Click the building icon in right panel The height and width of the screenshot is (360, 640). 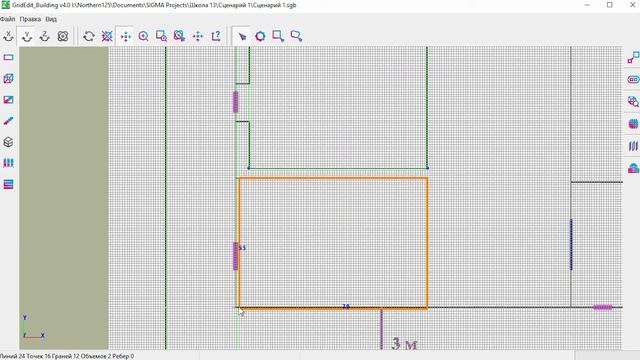click(633, 168)
